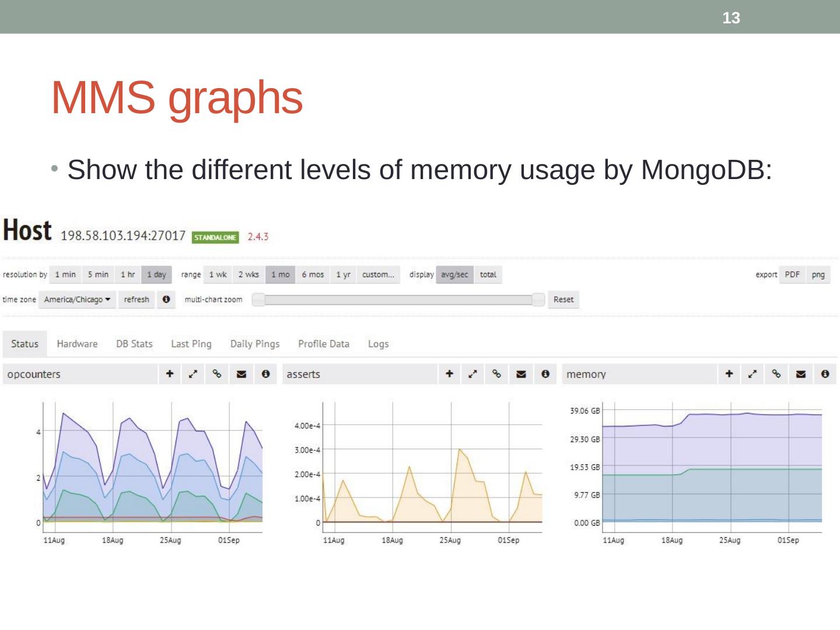Click the plus icon on asserts chart
Screen dimensions: 840x630
click(x=449, y=374)
